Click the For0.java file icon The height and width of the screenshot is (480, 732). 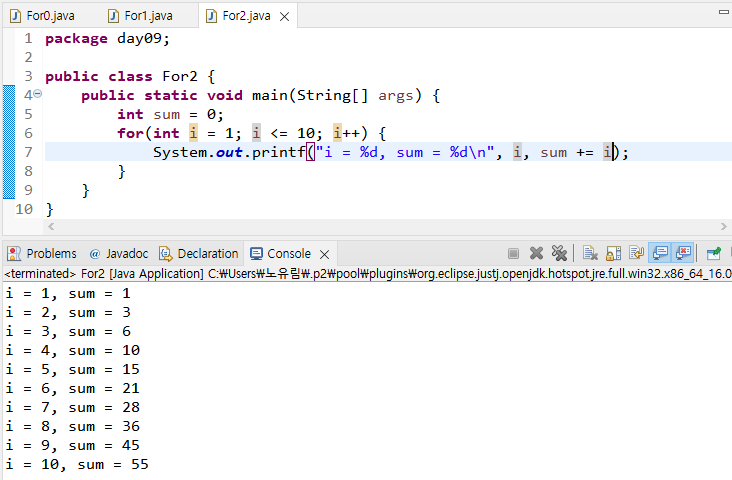pyautogui.click(x=16, y=16)
